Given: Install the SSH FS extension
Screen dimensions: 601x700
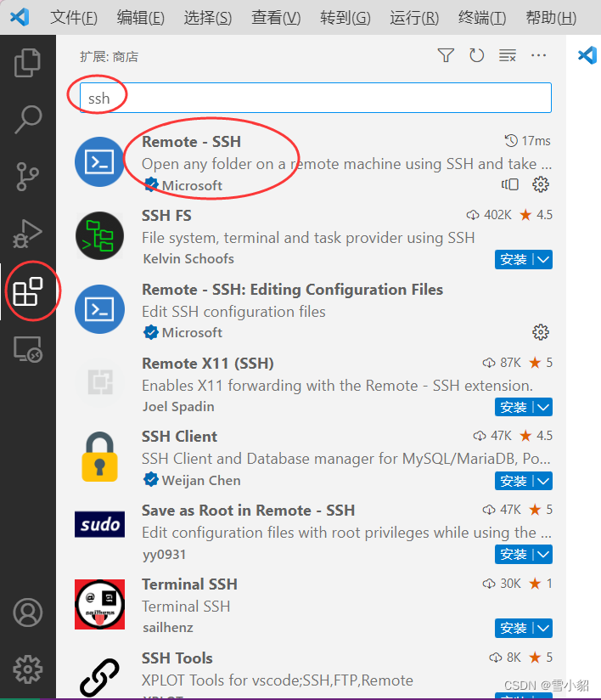Looking at the screenshot, I should 514,259.
